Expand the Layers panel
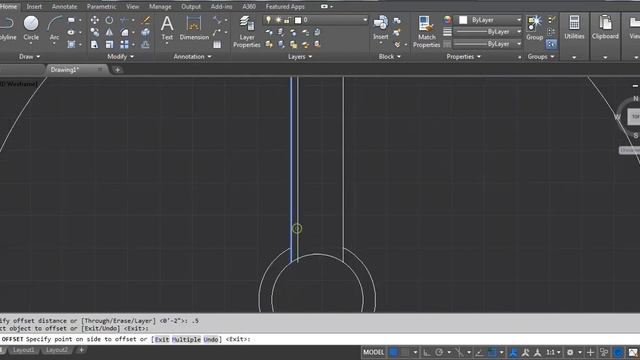 pyautogui.click(x=300, y=56)
